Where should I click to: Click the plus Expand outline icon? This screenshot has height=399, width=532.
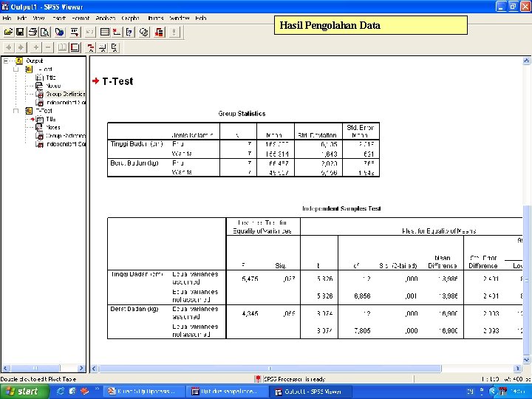pos(36,47)
